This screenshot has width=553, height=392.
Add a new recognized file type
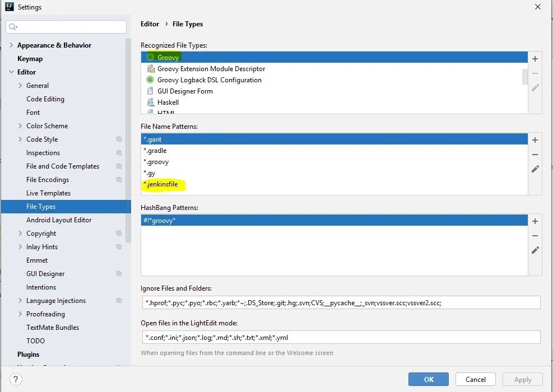point(535,59)
